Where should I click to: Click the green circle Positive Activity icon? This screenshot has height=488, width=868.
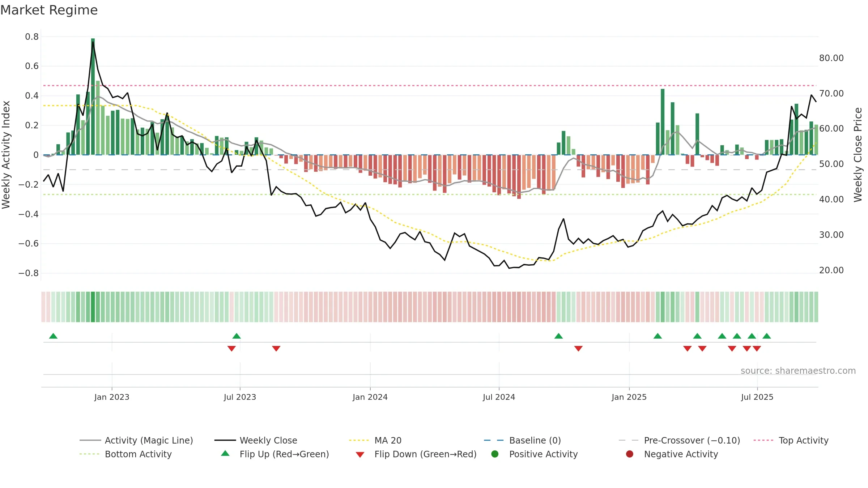(495, 454)
